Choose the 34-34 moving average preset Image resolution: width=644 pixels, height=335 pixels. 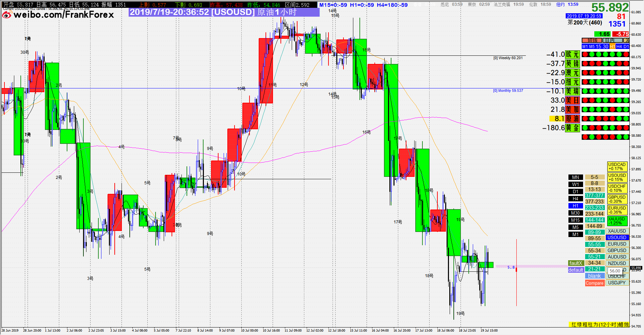(595, 263)
